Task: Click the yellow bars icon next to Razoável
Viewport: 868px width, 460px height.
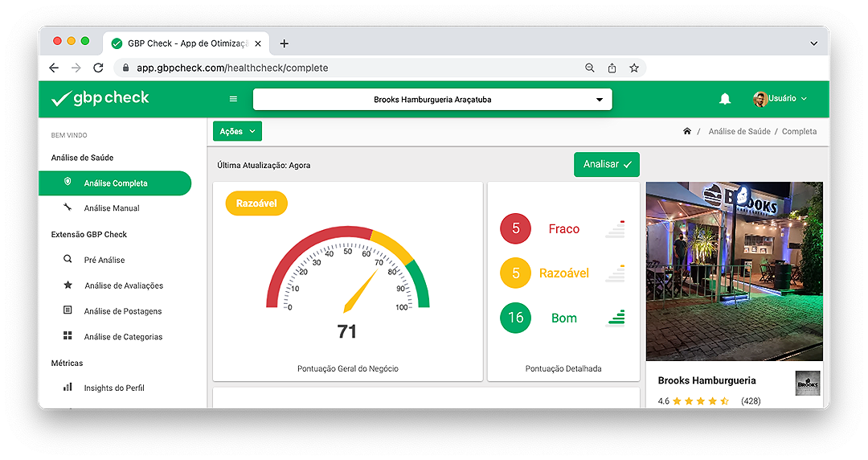Action: [x=615, y=273]
